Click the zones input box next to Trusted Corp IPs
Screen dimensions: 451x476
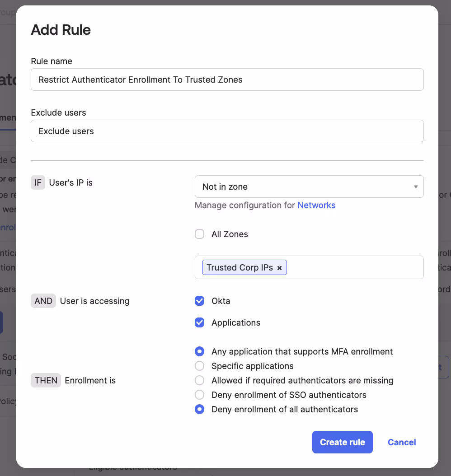354,267
